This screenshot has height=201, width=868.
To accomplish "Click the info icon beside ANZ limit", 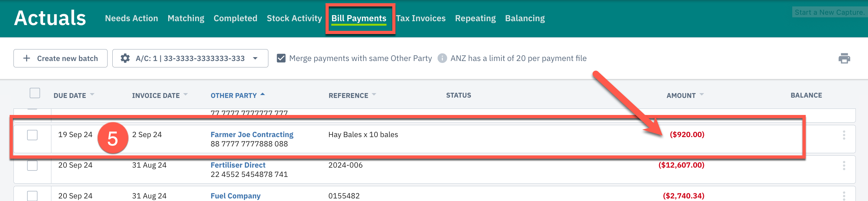I will click(x=442, y=58).
